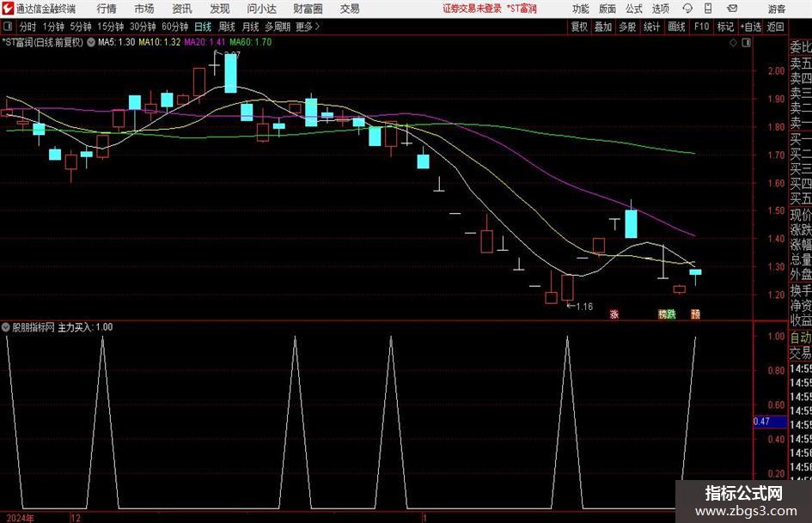The width and height of the screenshot is (812, 523).
Task: Click the 预 marker under the chart
Action: point(695,313)
